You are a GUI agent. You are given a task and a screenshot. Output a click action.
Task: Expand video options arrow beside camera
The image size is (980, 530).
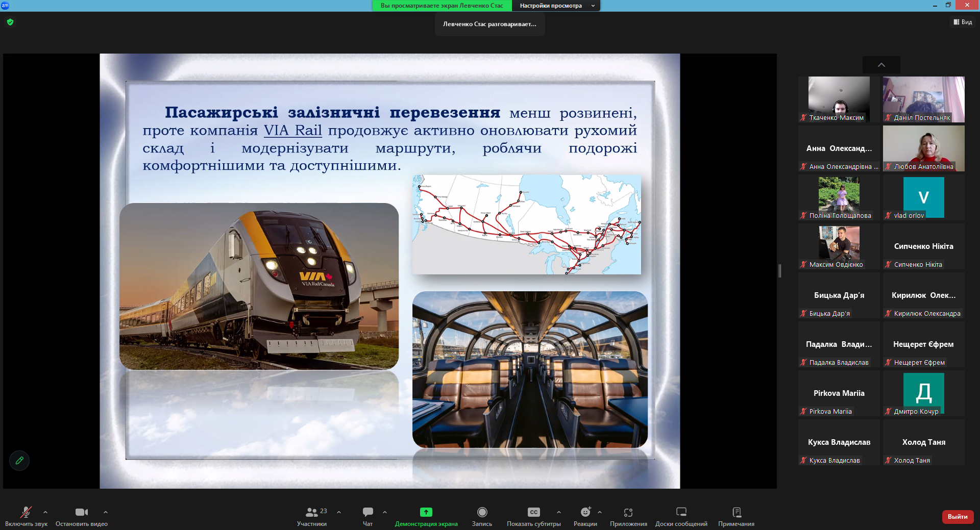pyautogui.click(x=106, y=512)
